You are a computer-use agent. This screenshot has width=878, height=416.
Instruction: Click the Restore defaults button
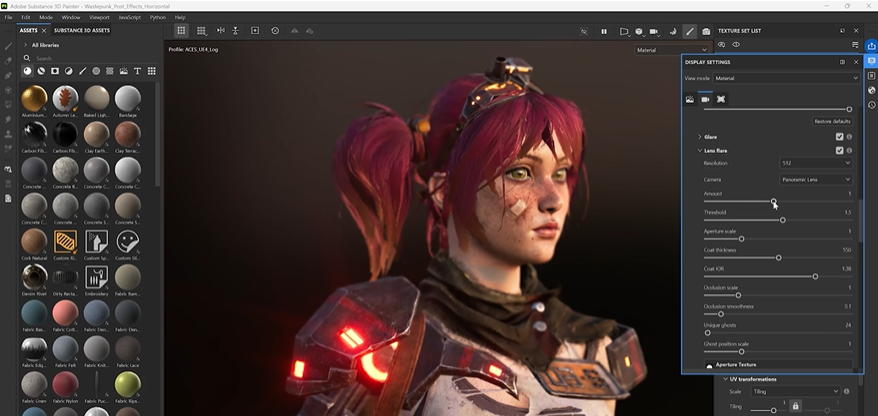coord(831,121)
